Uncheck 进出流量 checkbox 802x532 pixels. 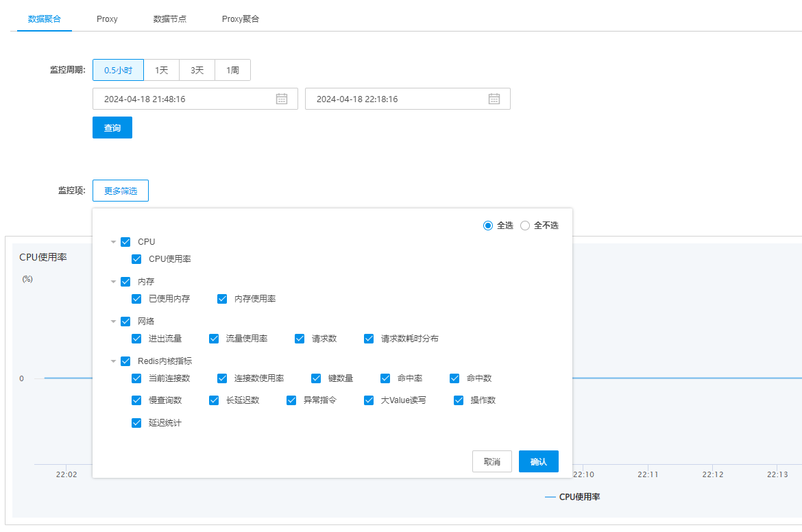(x=136, y=339)
